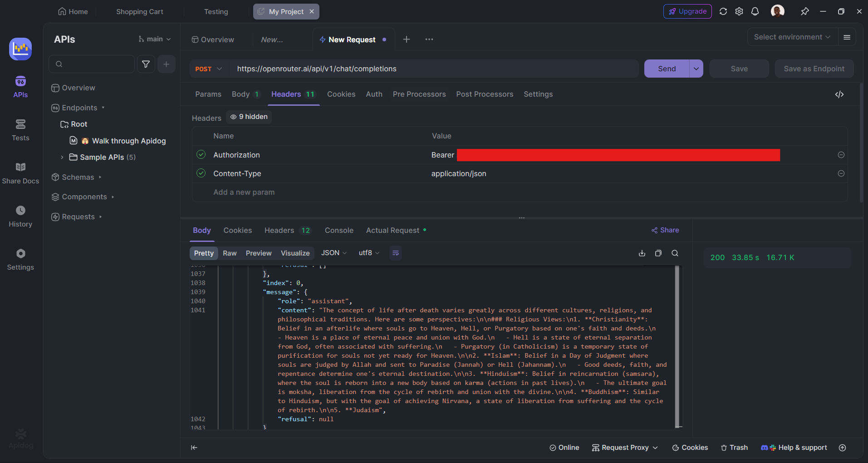The image size is (868, 463).
Task: Open app settings gear in title bar
Action: (x=739, y=11)
